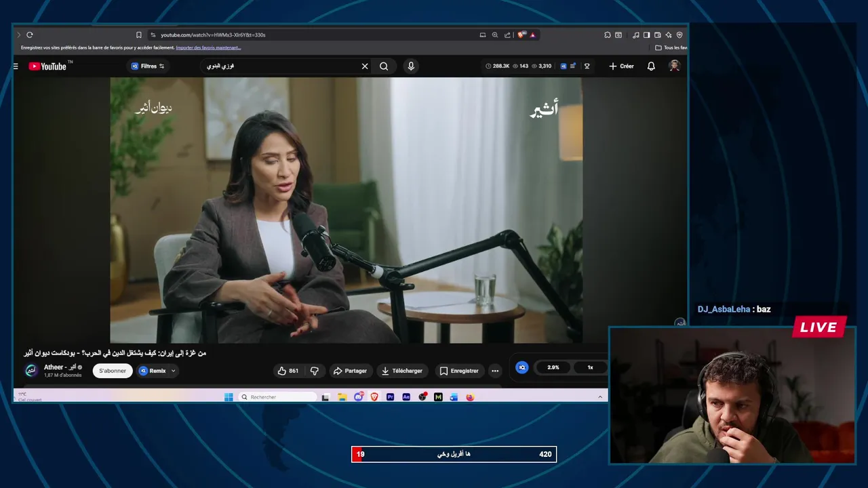Image resolution: width=868 pixels, height=488 pixels.
Task: Open the Atheer channel name link
Action: click(60, 367)
